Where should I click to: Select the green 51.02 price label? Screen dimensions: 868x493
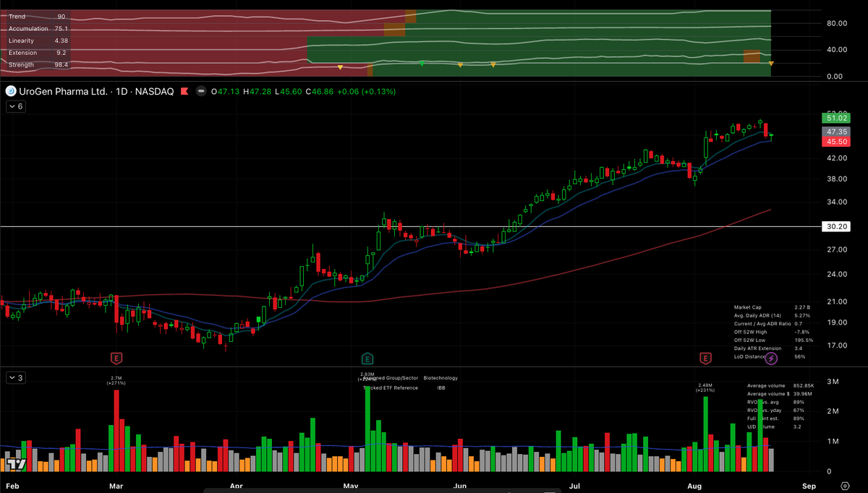(835, 117)
